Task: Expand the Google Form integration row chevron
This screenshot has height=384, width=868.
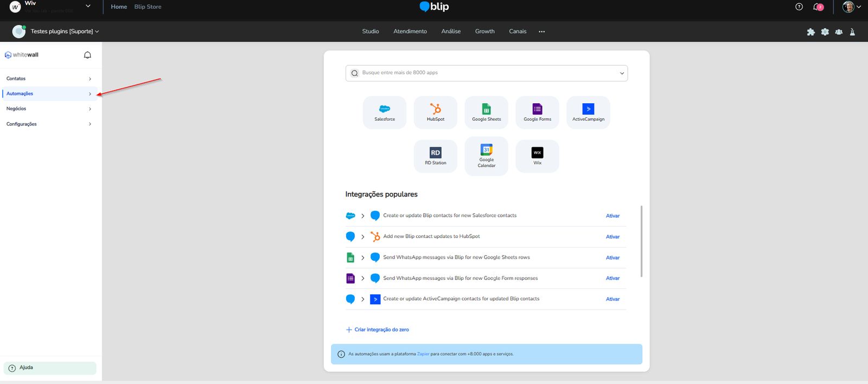Action: [363, 279]
